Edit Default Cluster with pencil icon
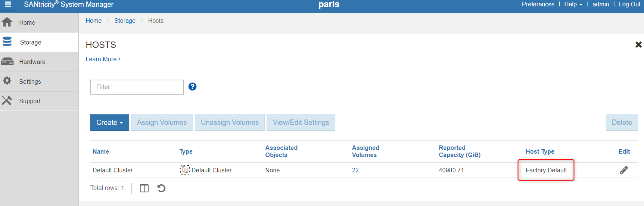This screenshot has height=206, width=644. (x=623, y=170)
